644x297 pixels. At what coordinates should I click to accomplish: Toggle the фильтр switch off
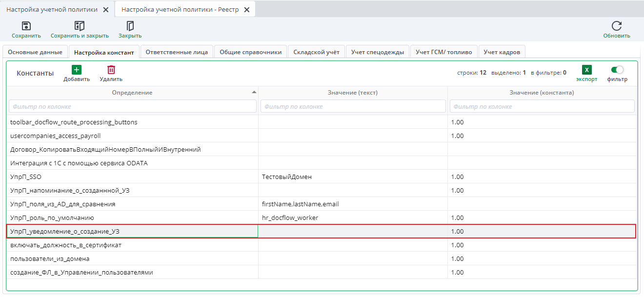(x=617, y=70)
